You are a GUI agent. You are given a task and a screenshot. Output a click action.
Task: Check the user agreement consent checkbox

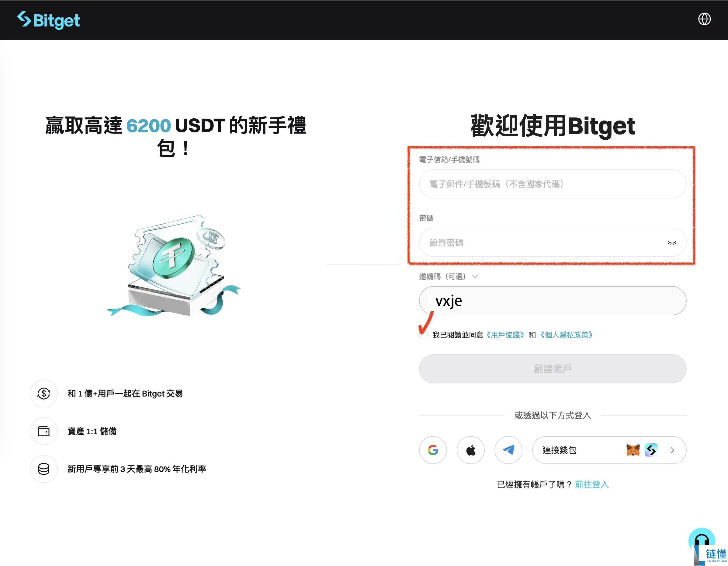point(423,334)
